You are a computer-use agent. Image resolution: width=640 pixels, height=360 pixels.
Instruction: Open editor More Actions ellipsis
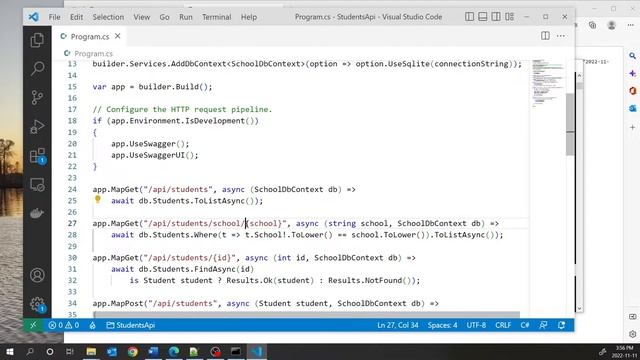[561, 36]
